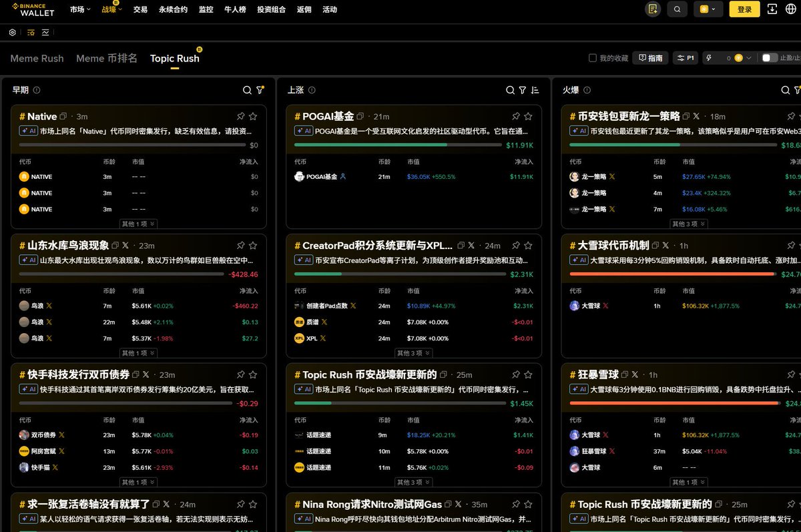Open search in the 早期 column
The image size is (801, 532).
tap(247, 90)
